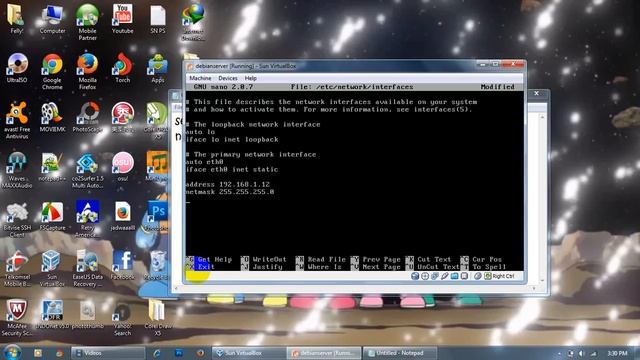640x360 pixels.
Task: Select the Bitvise SSH Client desktop icon
Action: (x=17, y=220)
